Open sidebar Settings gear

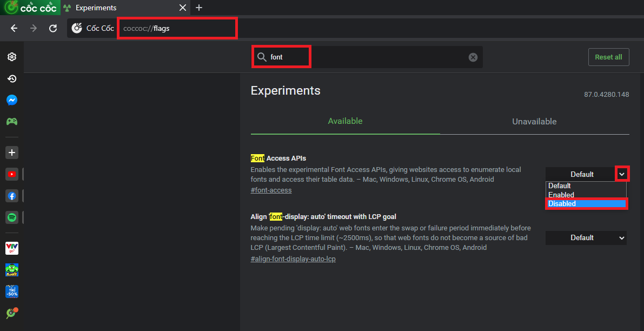tap(12, 57)
